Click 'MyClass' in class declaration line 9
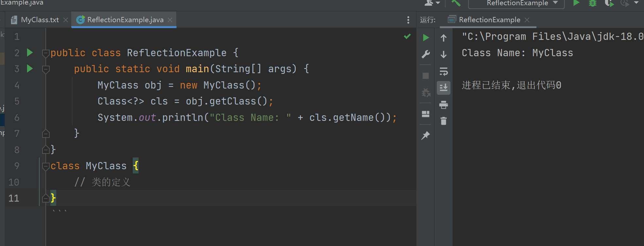 pos(106,166)
